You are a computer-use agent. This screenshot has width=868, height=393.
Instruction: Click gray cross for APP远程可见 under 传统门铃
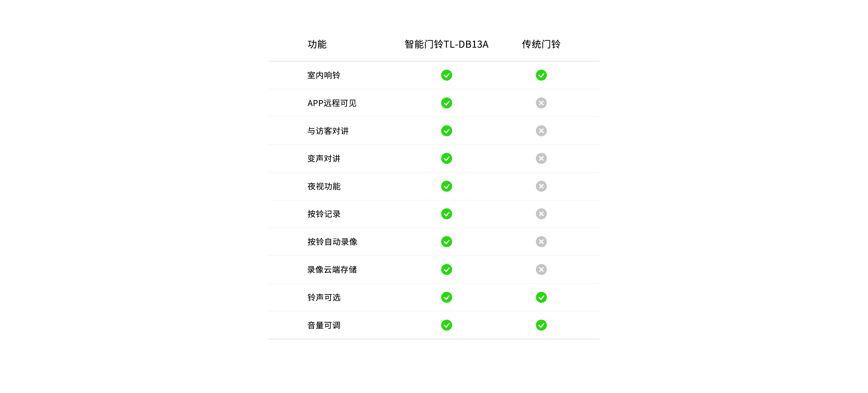(x=541, y=103)
